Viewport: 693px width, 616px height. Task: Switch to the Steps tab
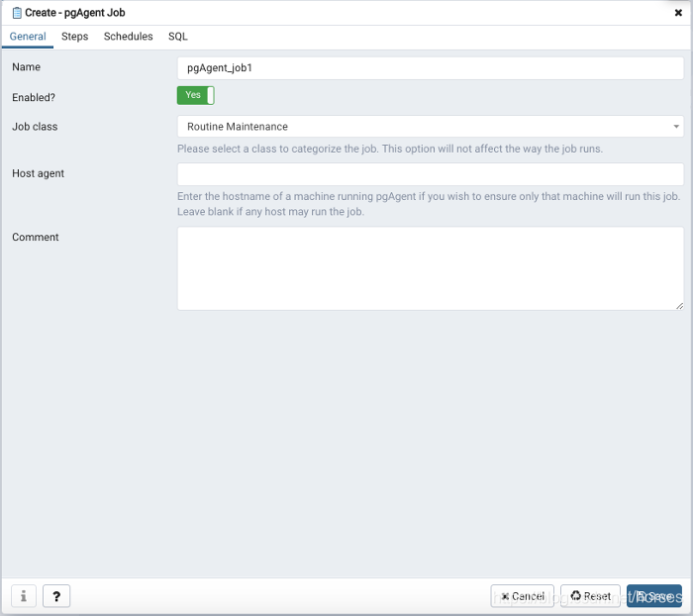[75, 37]
